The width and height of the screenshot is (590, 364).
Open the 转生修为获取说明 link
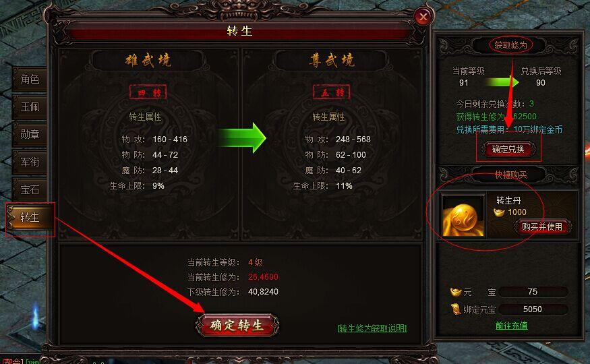click(372, 328)
